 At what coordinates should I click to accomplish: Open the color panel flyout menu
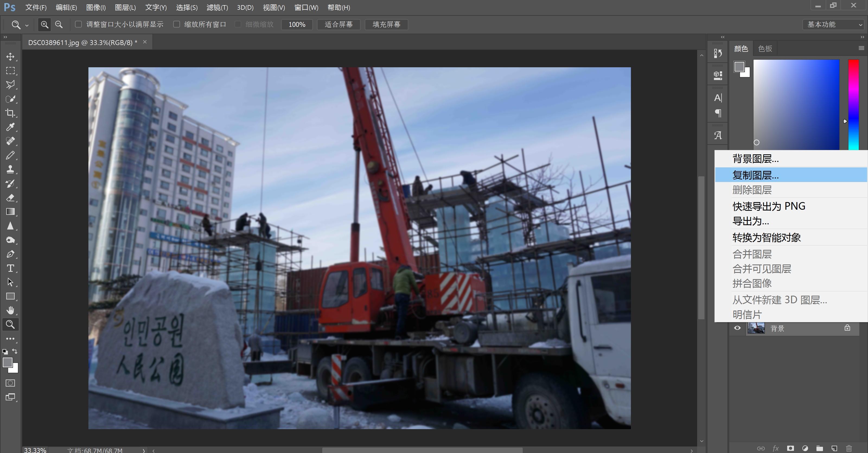pyautogui.click(x=861, y=48)
